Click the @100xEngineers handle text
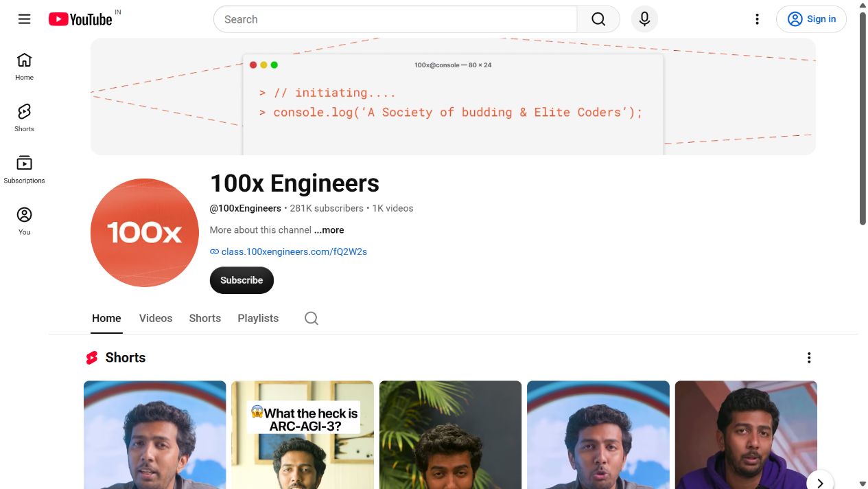The height and width of the screenshot is (489, 868). coord(246,208)
